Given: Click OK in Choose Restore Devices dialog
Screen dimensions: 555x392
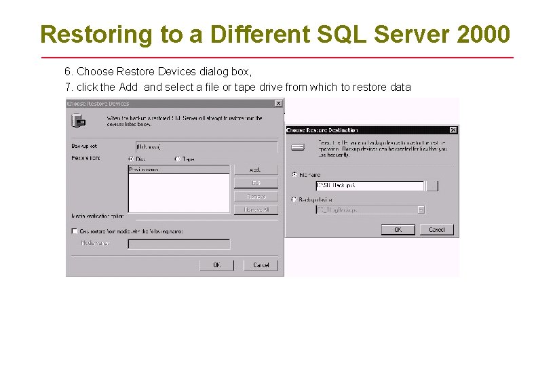Looking at the screenshot, I should pos(216,265).
